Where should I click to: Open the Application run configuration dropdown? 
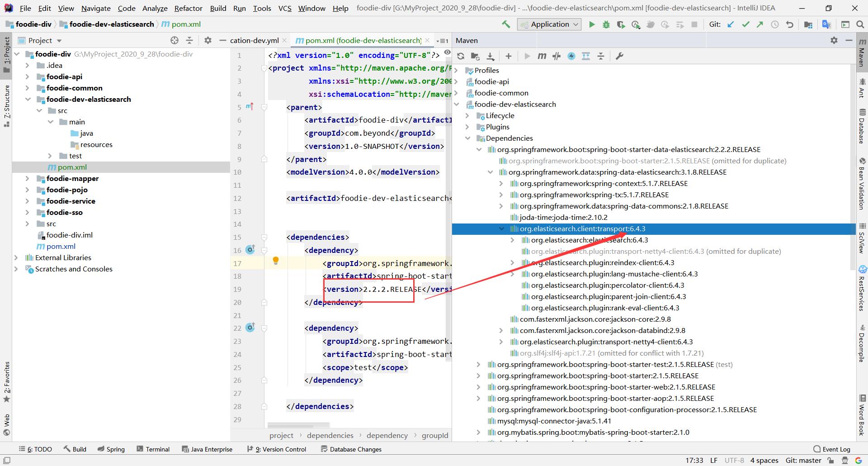549,24
